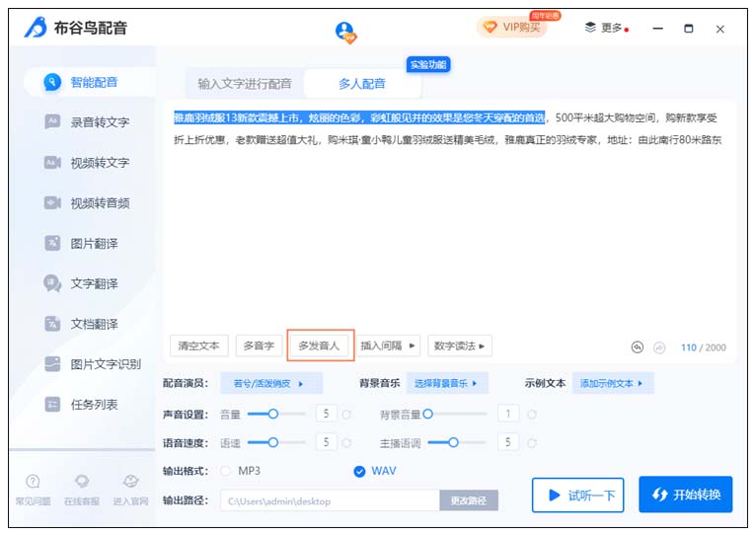The width and height of the screenshot is (756, 536).
Task: Expand the 添加示例文本 dropdown
Action: coord(612,383)
